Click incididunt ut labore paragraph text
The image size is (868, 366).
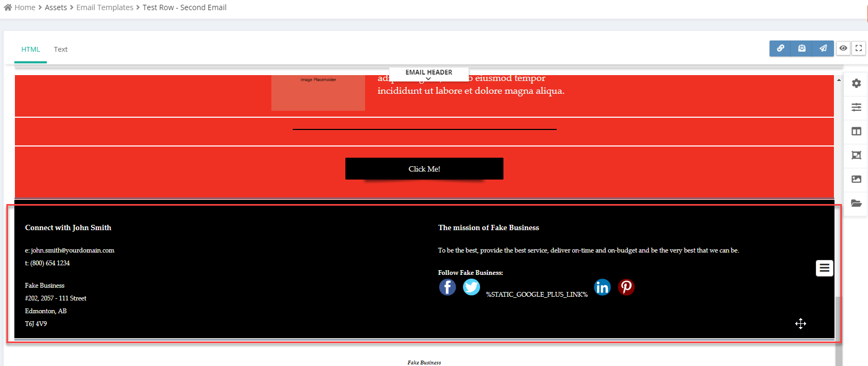(x=471, y=91)
